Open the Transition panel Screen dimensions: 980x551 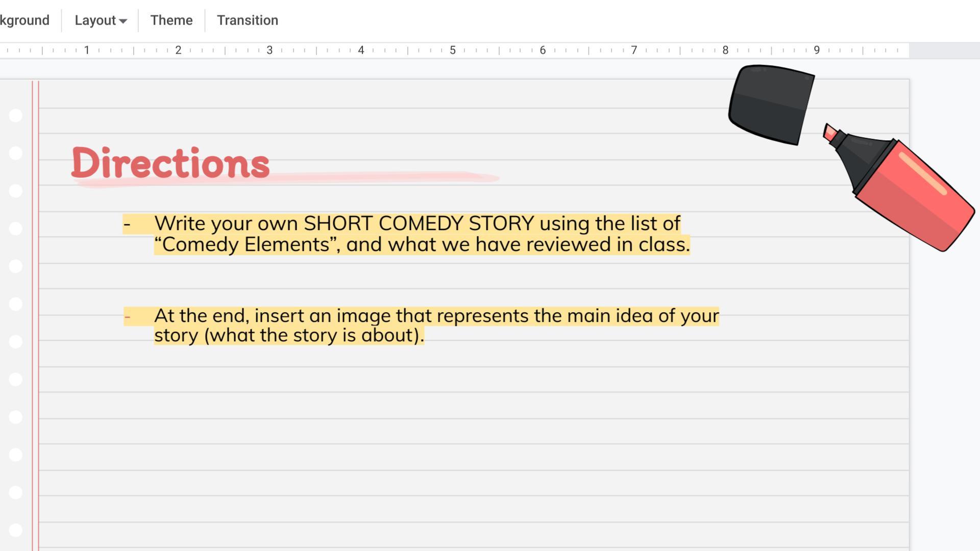tap(248, 20)
